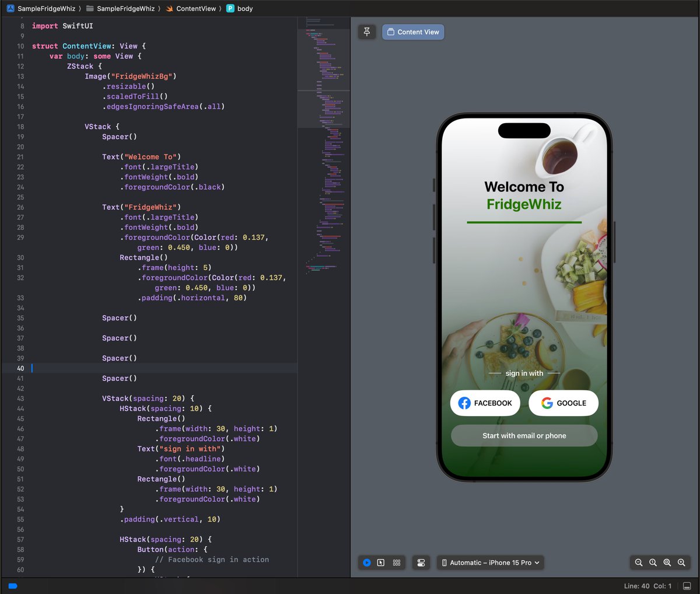700x594 pixels.
Task: Click ".edgesIgnoringSafeArea(.all)" line
Action: 163,107
